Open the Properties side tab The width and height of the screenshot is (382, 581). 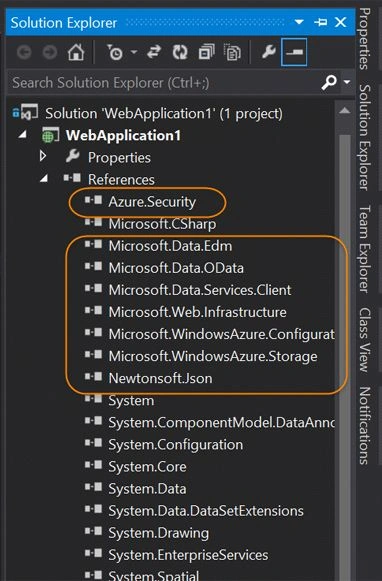tap(365, 39)
